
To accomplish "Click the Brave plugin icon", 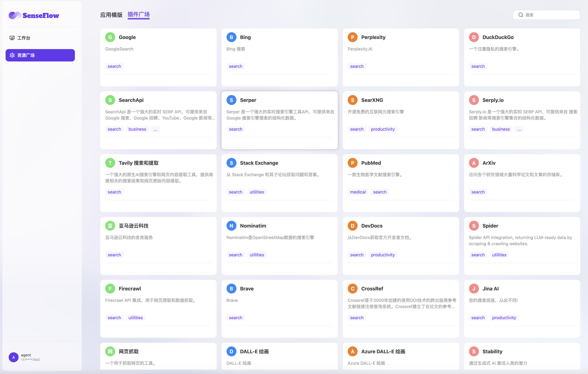I will coord(231,289).
